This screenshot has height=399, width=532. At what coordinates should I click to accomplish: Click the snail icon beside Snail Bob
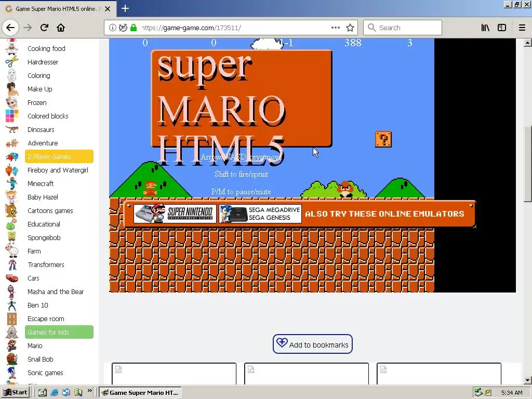(12, 359)
